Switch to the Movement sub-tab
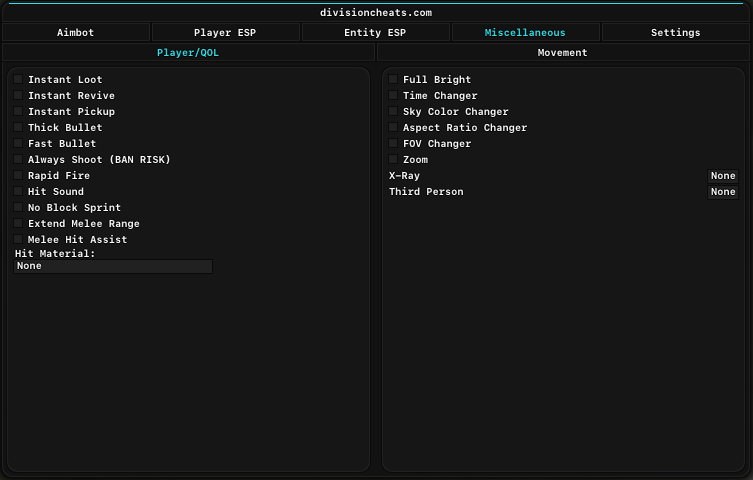The width and height of the screenshot is (753, 480). [x=562, y=52]
